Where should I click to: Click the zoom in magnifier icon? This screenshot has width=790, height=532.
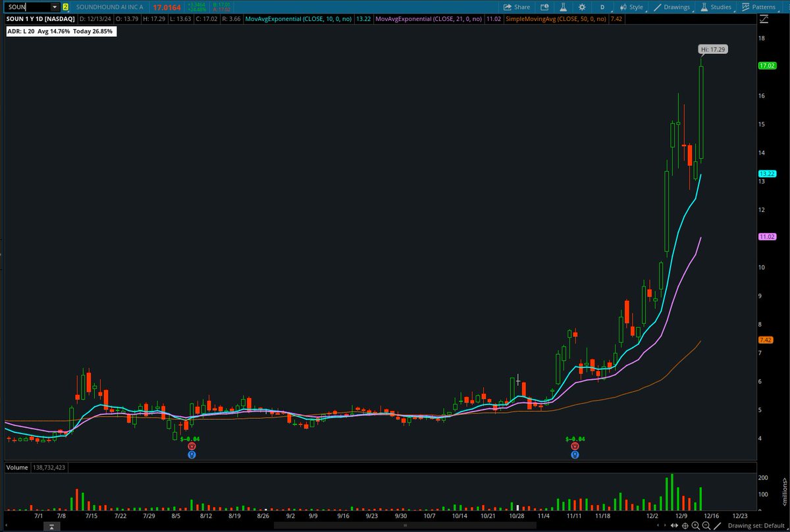(x=696, y=525)
